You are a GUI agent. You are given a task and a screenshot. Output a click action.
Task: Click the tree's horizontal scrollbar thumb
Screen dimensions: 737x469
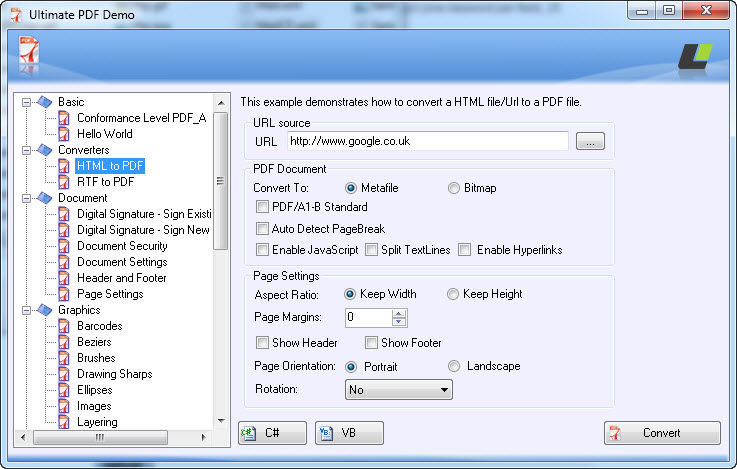click(x=100, y=438)
